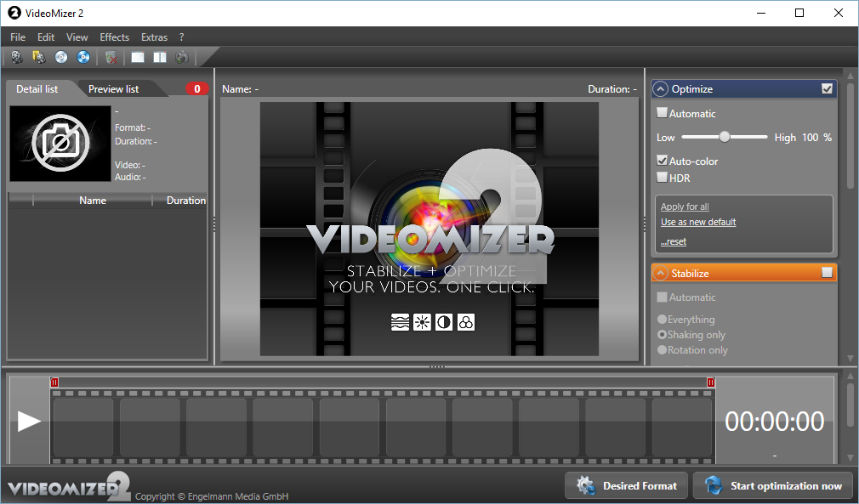
Task: Open the Edit menu
Action: pos(46,37)
